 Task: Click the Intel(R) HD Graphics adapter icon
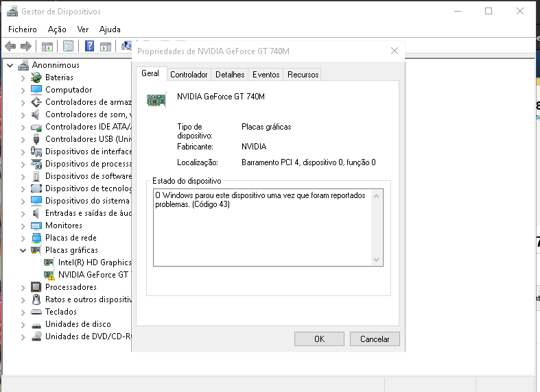point(49,262)
